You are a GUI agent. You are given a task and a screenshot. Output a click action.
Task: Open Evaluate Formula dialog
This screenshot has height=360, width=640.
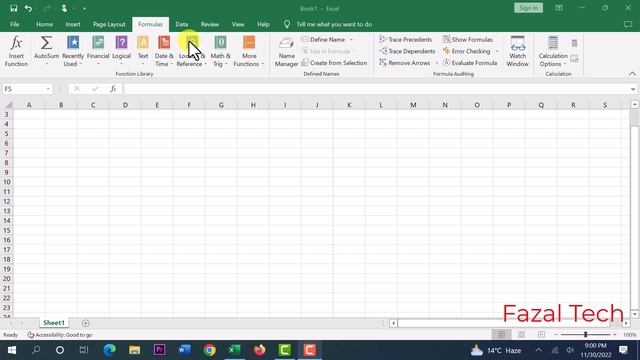470,63
